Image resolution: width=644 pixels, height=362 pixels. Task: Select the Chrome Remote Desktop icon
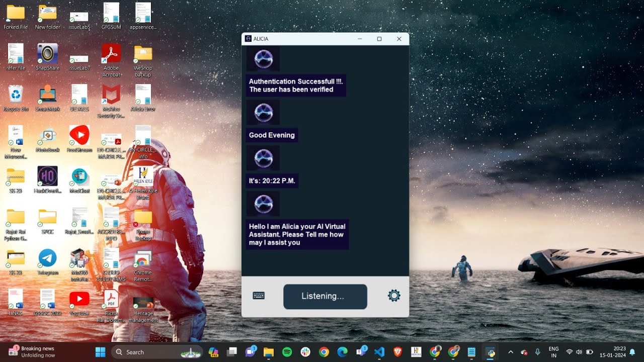tap(143, 265)
